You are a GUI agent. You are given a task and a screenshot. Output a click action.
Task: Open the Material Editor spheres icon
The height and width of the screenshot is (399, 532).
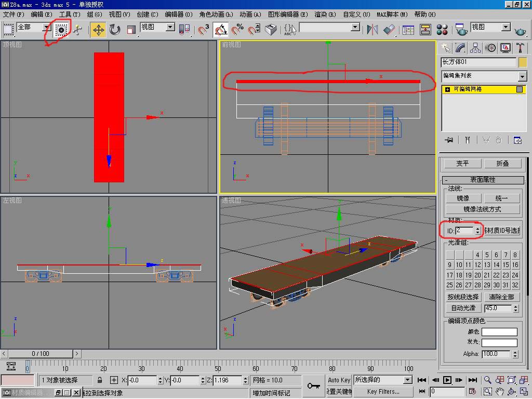point(442,30)
